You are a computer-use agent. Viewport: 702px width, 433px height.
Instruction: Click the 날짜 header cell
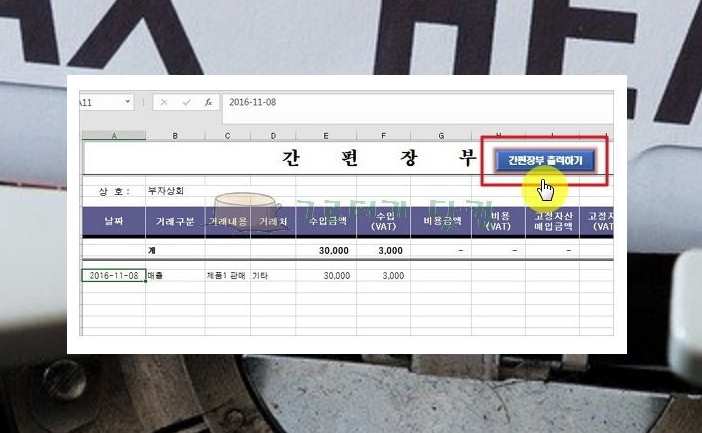[114, 221]
